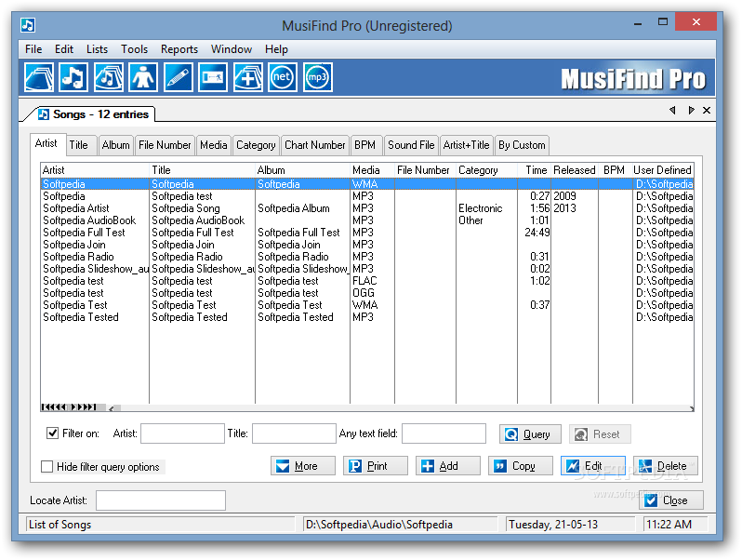
Task: Open the Edit menu
Action: coord(64,49)
